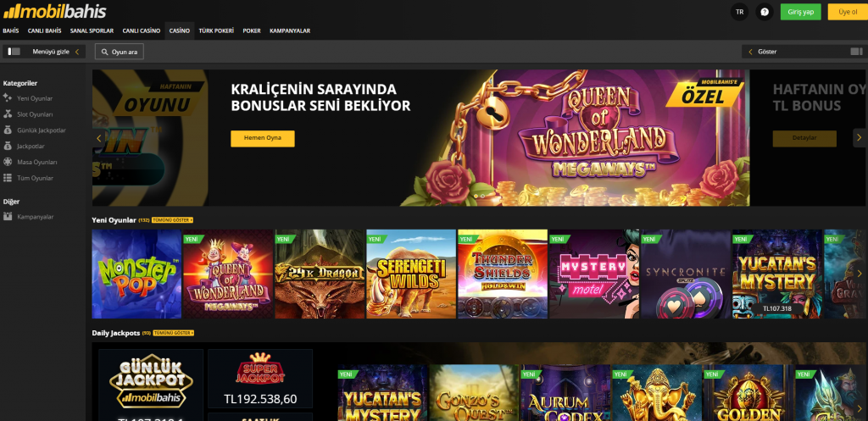Click the mobilbahis logo
Viewport: 868px width, 421px height.
(54, 11)
